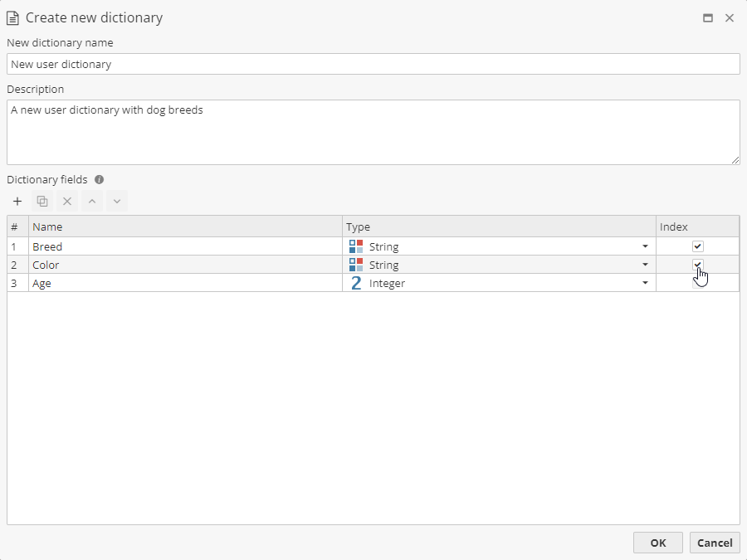
Task: Duplicate the selected dictionary field
Action: point(41,201)
